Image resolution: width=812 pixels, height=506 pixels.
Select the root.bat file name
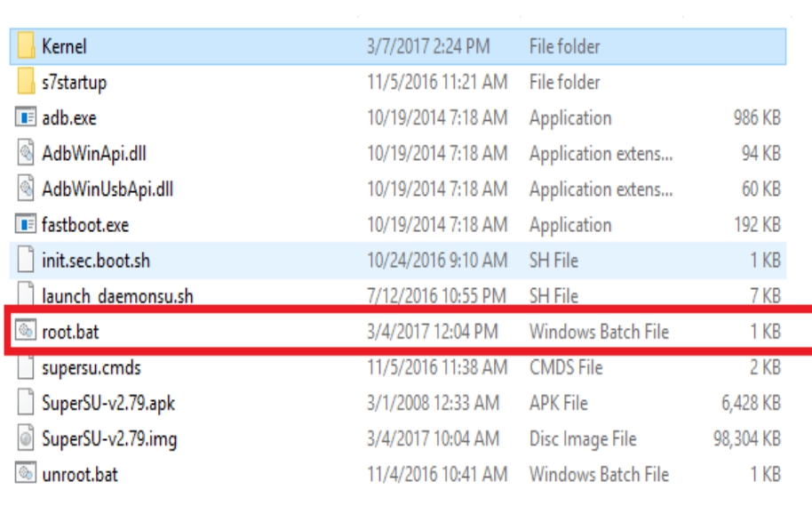[x=71, y=332]
